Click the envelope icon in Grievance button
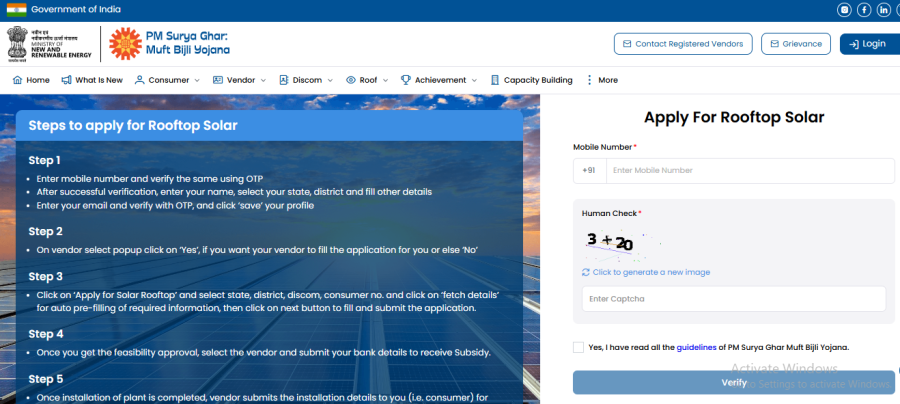Screen dimensions: 900x404 coord(774,44)
